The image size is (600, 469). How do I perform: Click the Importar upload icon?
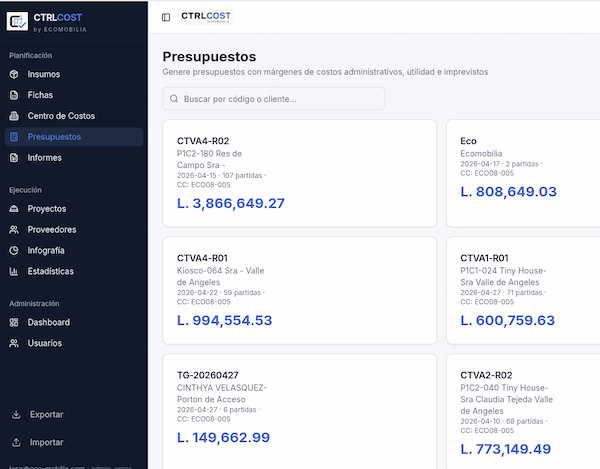[16, 443]
